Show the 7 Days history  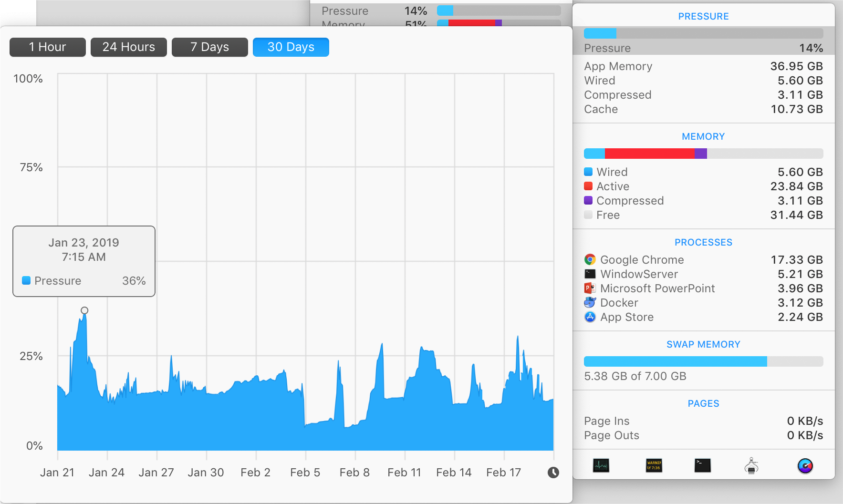pos(210,47)
